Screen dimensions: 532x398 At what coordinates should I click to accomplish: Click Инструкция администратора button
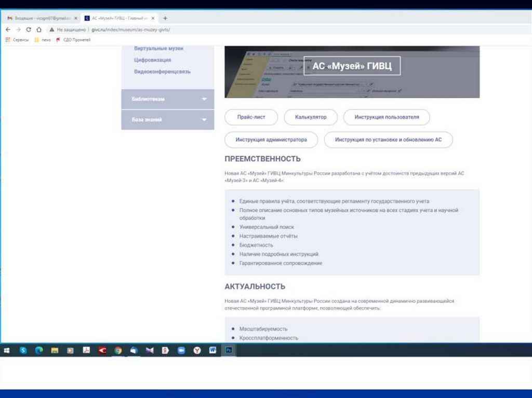click(271, 140)
